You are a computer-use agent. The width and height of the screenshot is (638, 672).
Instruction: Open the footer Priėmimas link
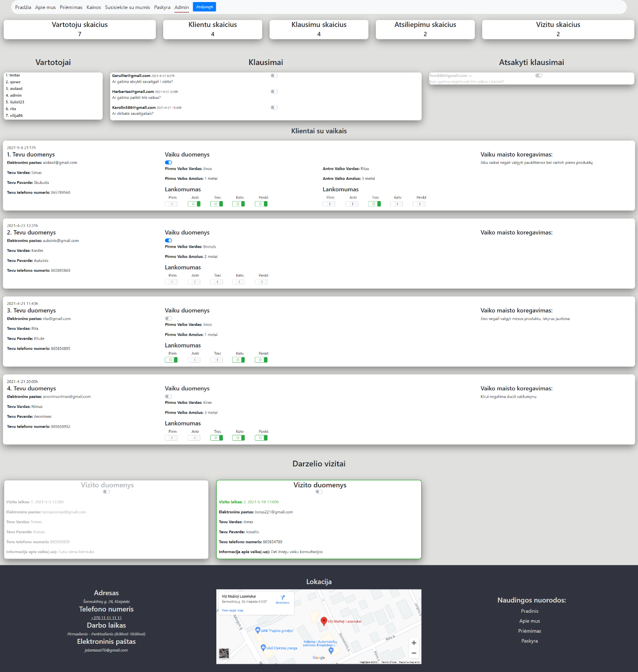(530, 631)
